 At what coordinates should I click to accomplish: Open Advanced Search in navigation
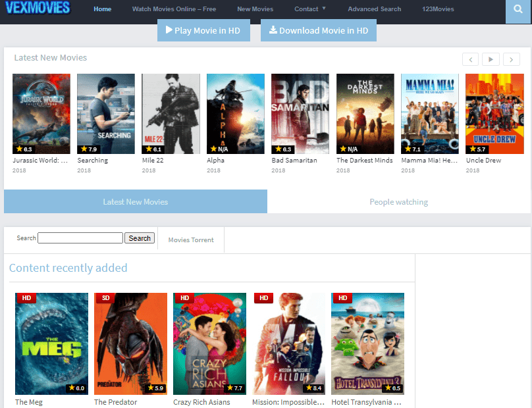pos(374,9)
